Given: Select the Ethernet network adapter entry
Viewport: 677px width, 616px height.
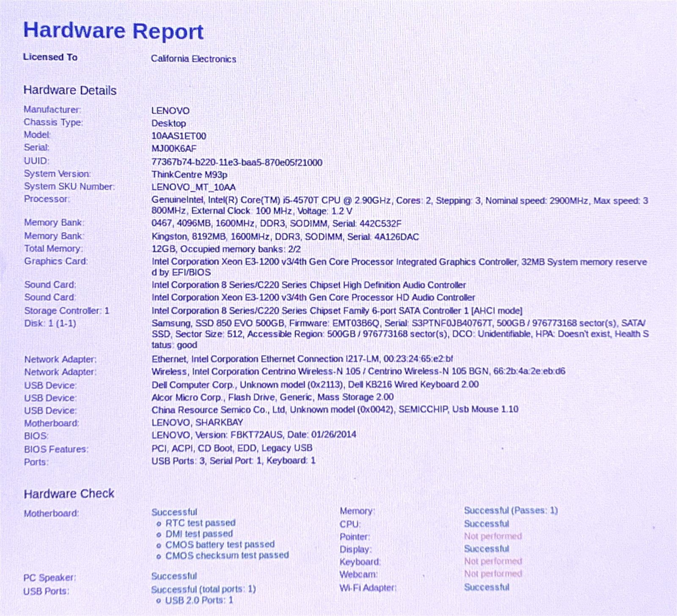Looking at the screenshot, I should coord(302,359).
